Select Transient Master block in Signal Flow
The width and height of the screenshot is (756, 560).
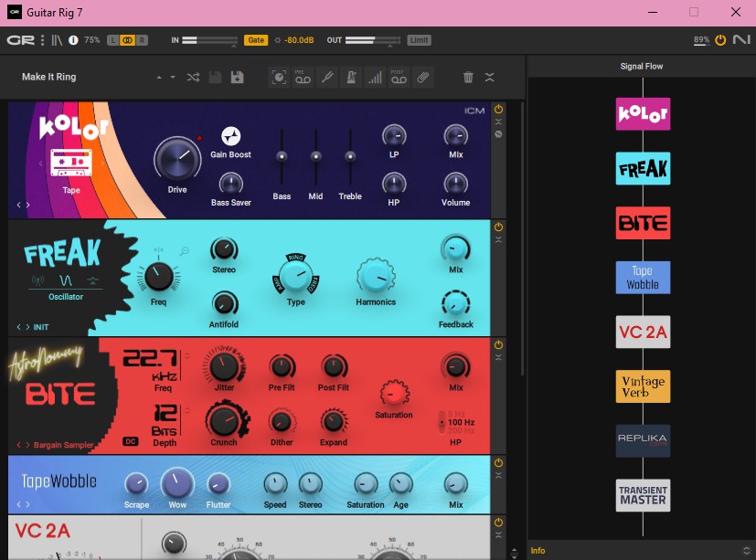click(x=643, y=495)
